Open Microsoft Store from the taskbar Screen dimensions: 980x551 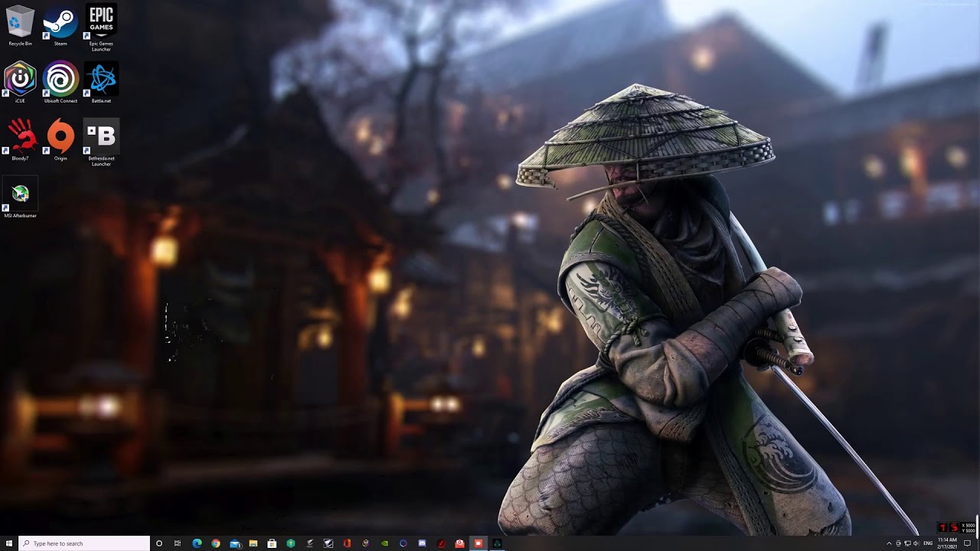tap(272, 543)
